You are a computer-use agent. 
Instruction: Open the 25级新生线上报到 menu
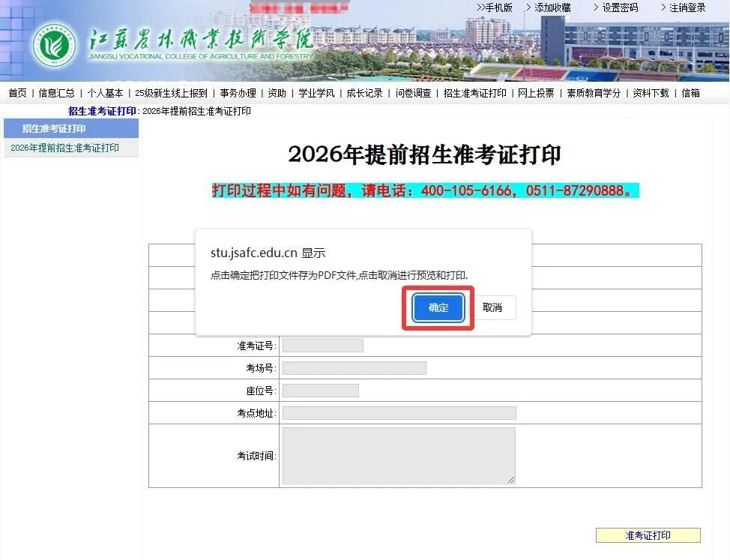click(171, 93)
